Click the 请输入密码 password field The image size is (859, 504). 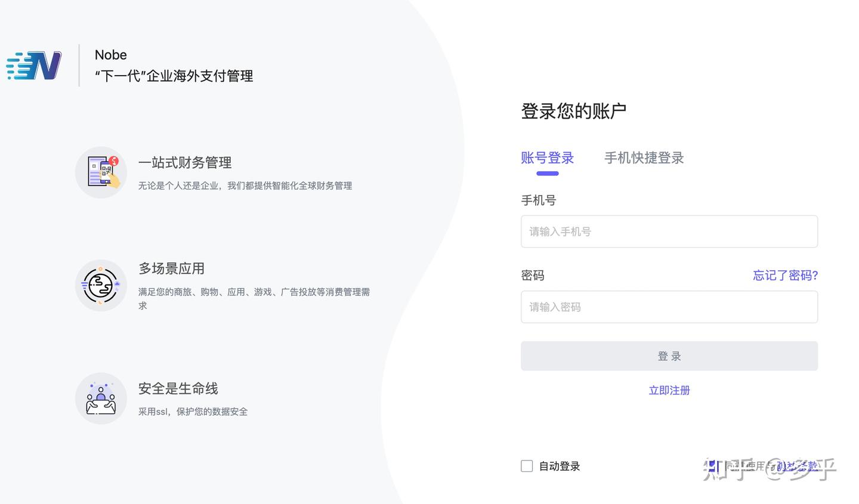669,307
